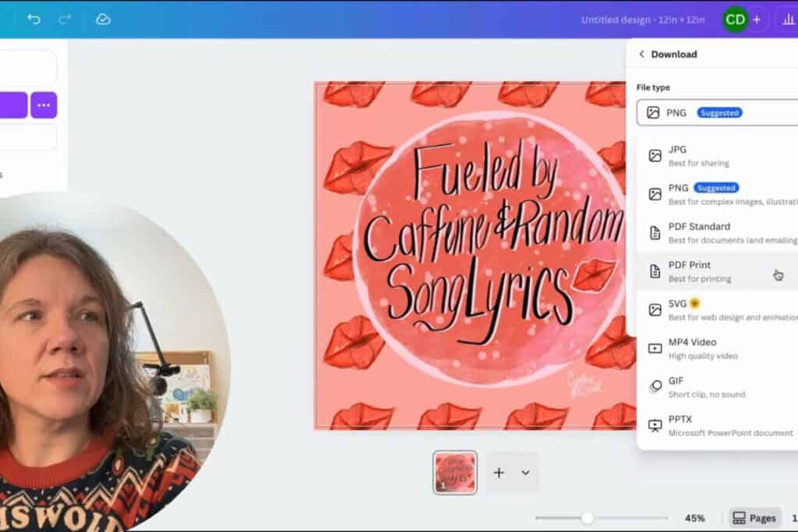Click the three-dots more options button on the sidebar

[44, 104]
